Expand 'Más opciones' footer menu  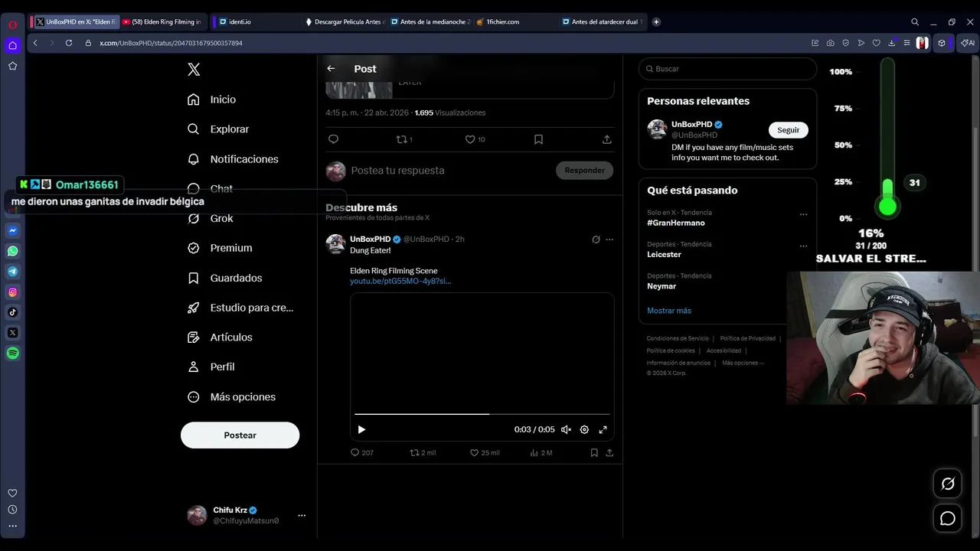pyautogui.click(x=743, y=363)
